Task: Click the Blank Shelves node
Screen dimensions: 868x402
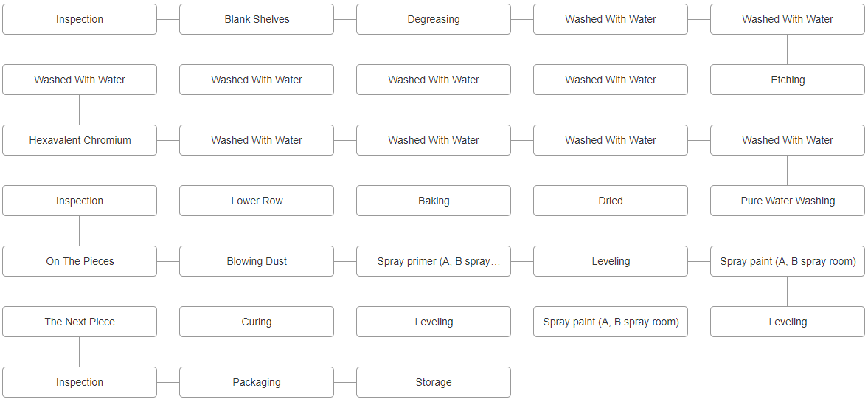Action: click(257, 19)
